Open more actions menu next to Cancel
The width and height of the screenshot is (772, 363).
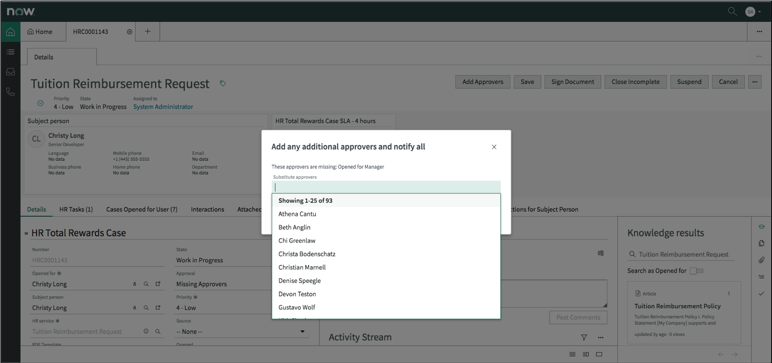point(755,82)
